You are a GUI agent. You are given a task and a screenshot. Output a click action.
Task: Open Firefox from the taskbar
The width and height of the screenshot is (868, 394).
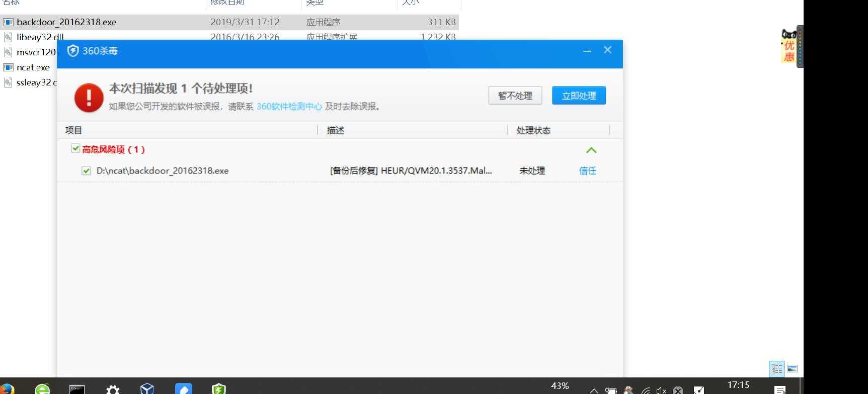(6, 389)
